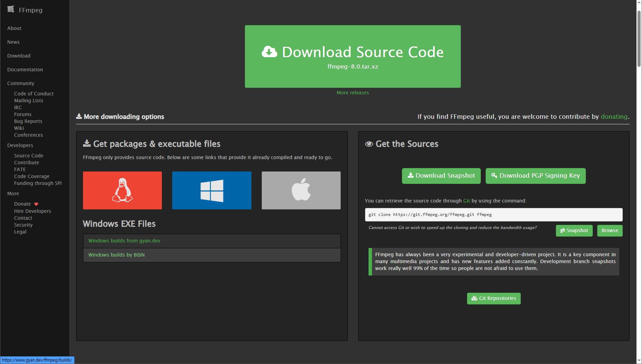The image size is (642, 364).
Task: Open Code Coverage in sidebar
Action: (32, 176)
